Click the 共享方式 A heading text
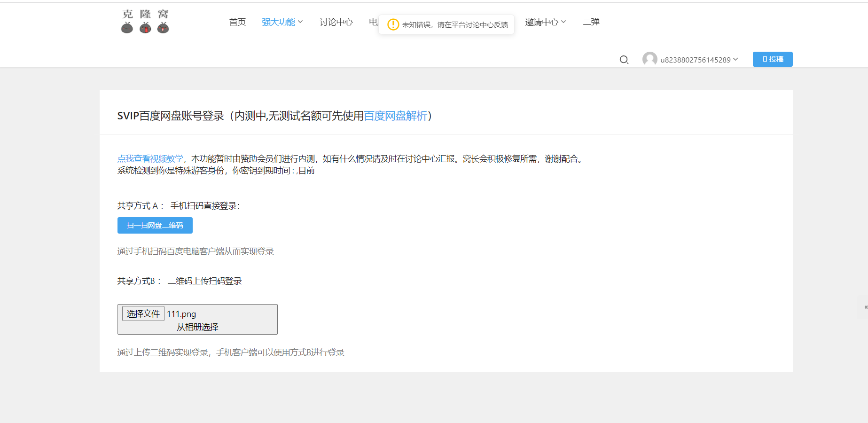This screenshot has height=423, width=868. [x=179, y=206]
